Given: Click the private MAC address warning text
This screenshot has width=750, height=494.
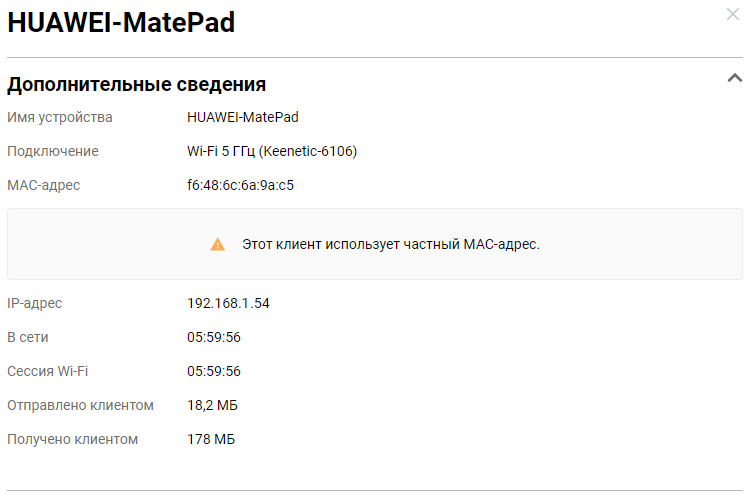Looking at the screenshot, I should pos(390,244).
